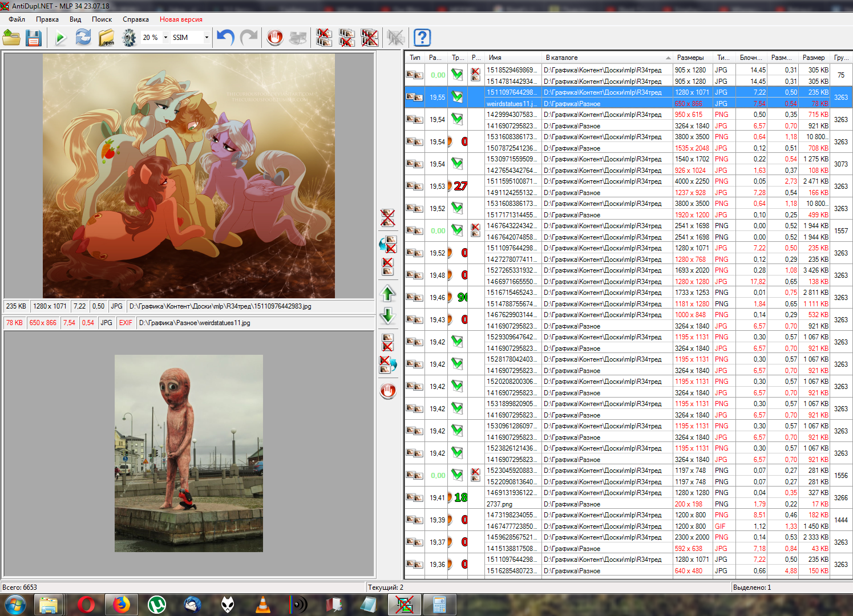Replace first image with second using lower blue-arrow icon
Viewport: 853px width, 616px height.
pos(388,364)
